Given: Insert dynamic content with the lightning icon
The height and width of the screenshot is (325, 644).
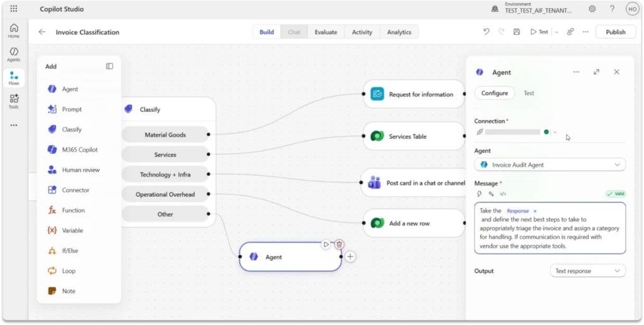Looking at the screenshot, I should click(479, 194).
